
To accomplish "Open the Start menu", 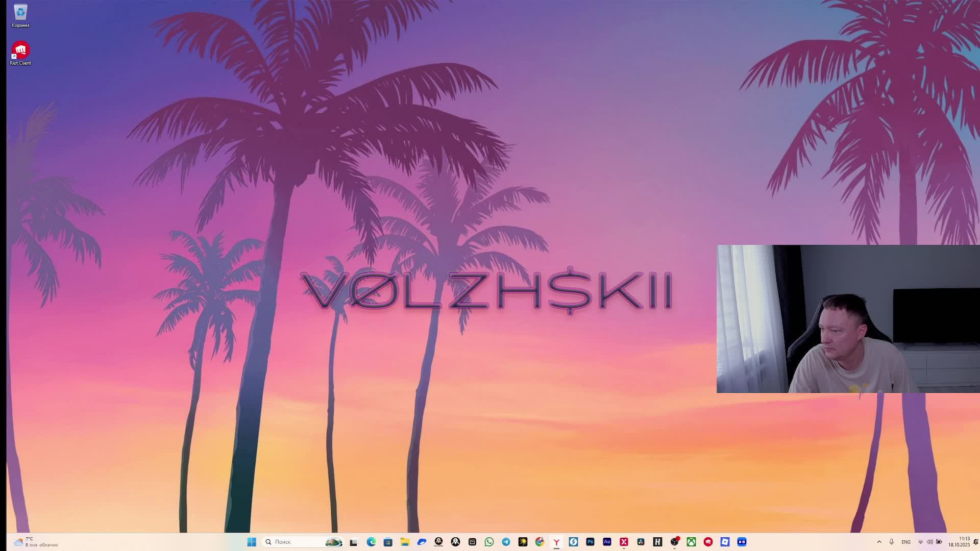I will [x=252, y=542].
